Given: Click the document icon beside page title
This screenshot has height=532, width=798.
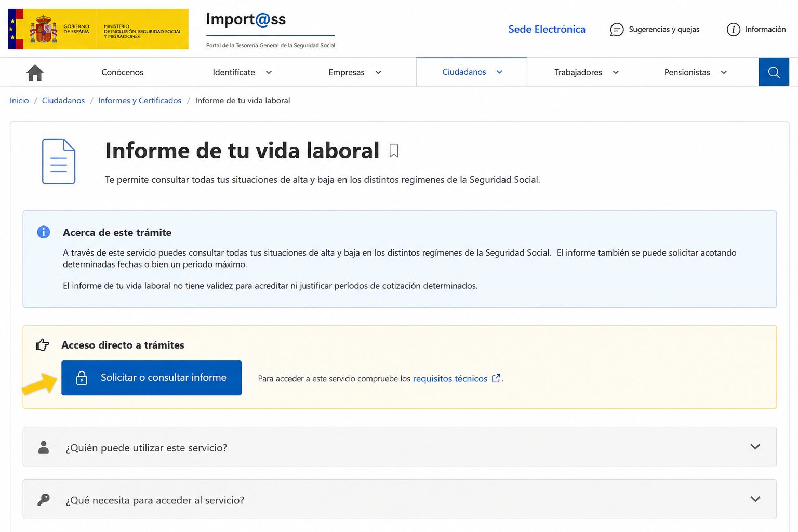Looking at the screenshot, I should tap(59, 161).
